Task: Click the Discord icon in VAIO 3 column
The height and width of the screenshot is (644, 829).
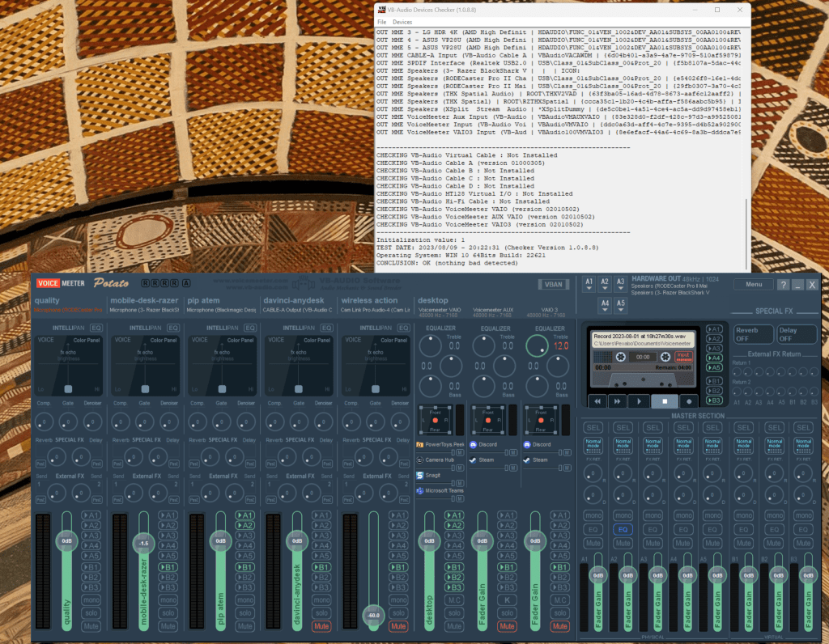Action: click(526, 445)
